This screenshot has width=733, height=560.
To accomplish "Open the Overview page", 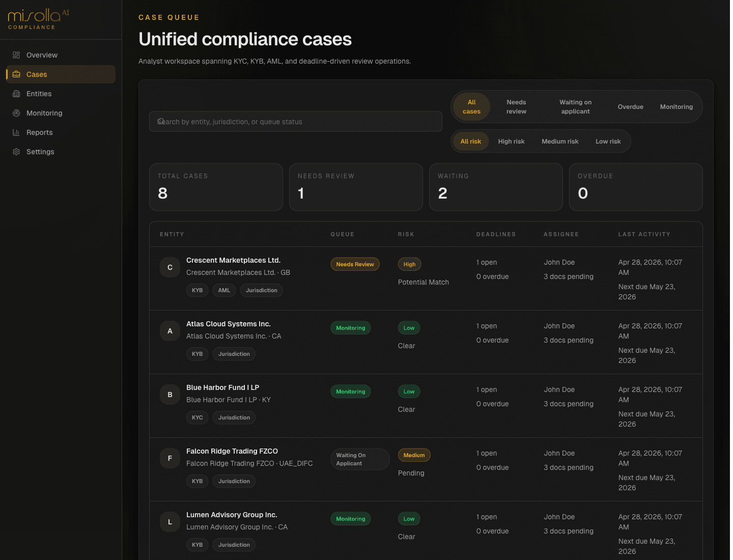I will [61, 55].
